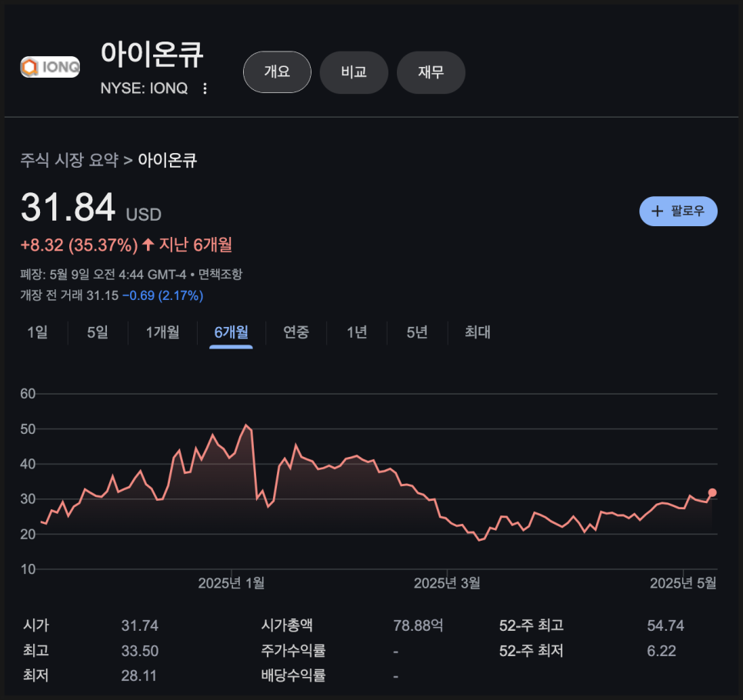The height and width of the screenshot is (700, 743).
Task: Click the 아이온큐 company title
Action: 152,54
